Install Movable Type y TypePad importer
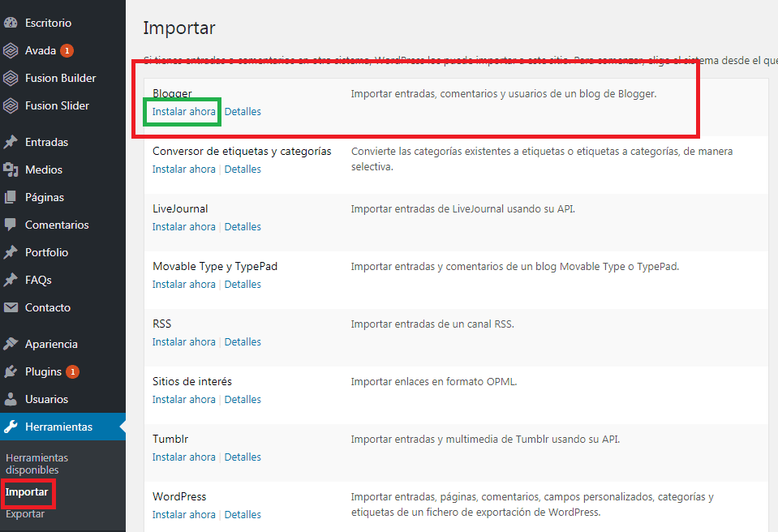The width and height of the screenshot is (778, 532). (183, 284)
